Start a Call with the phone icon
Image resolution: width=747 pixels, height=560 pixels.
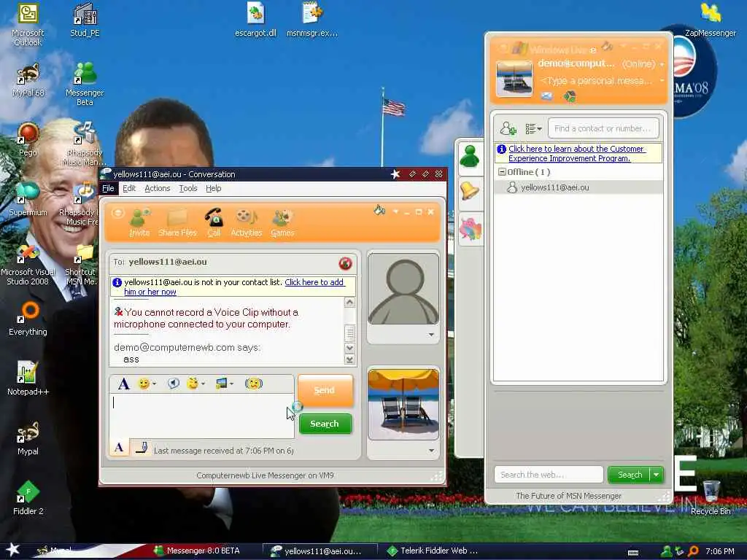pyautogui.click(x=214, y=222)
